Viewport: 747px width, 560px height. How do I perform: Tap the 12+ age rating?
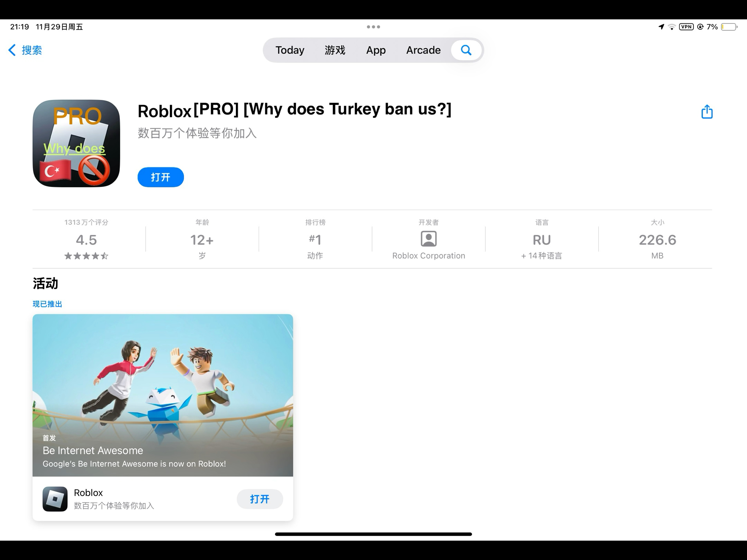click(x=202, y=240)
